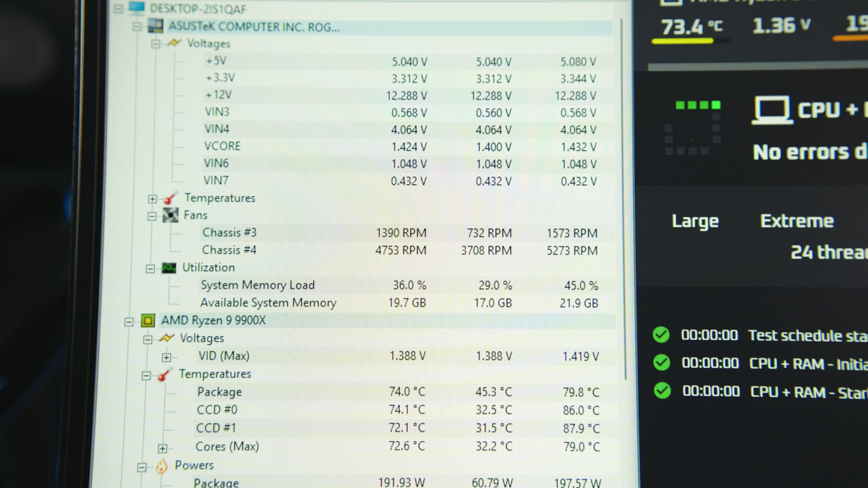Viewport: 868px width, 488px height.
Task: Collapse the CPU Temperatures group
Action: coord(146,376)
